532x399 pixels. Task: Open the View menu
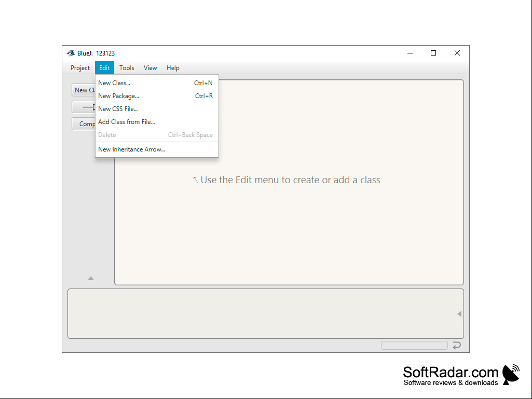(151, 68)
